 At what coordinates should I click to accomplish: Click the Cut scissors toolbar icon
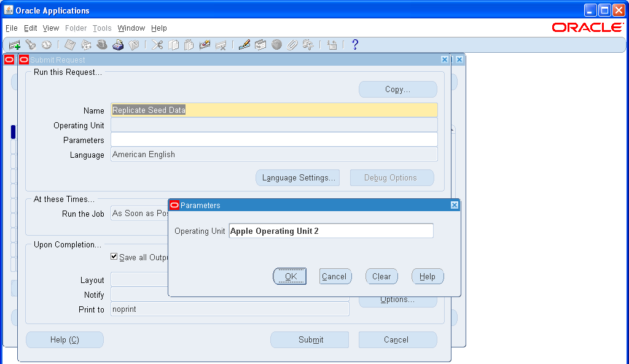157,44
